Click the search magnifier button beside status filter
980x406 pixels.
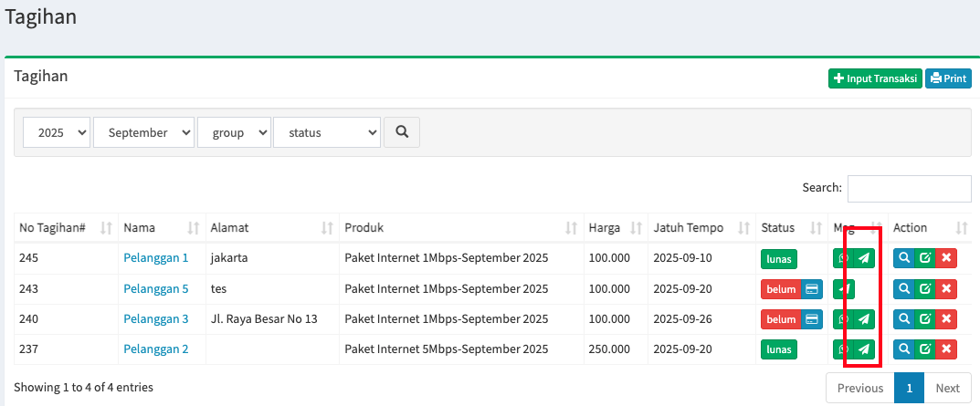coord(401,132)
